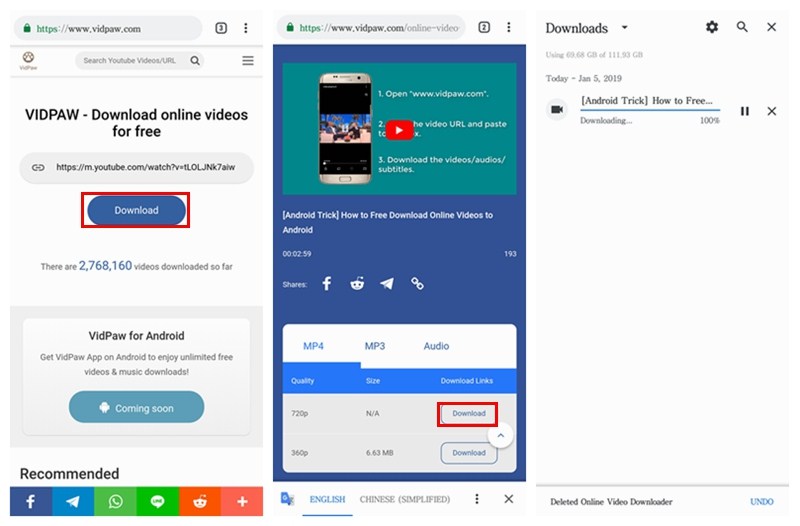Click UNDO for deleted Online Video Downloader

[x=761, y=502]
